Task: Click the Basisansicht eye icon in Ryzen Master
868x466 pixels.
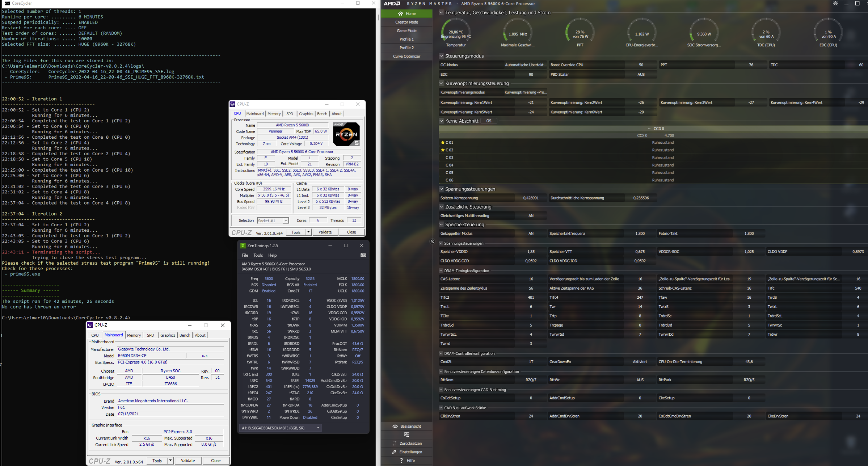Action: 395,426
